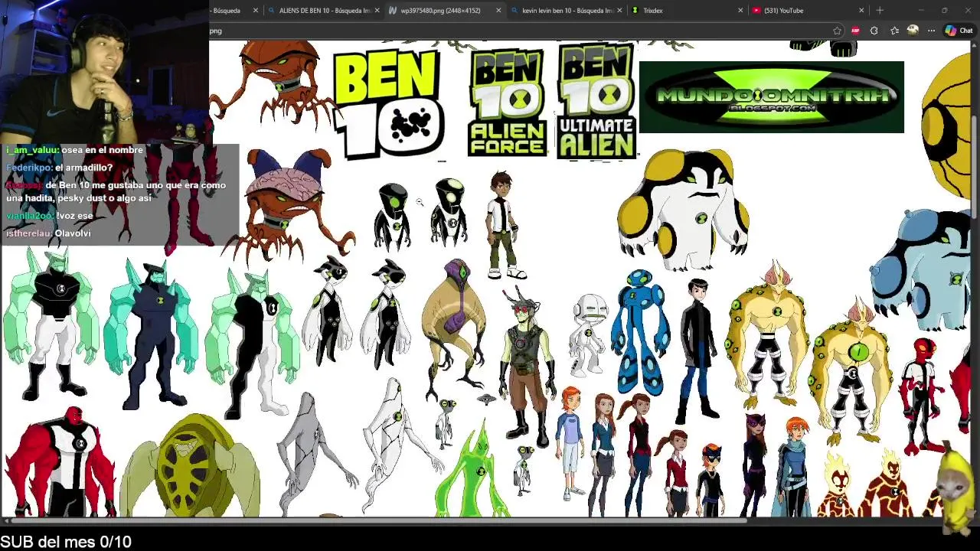Click the Ben 10 Alien Force logo
Viewport: 980px width, 551px height.
click(x=507, y=103)
